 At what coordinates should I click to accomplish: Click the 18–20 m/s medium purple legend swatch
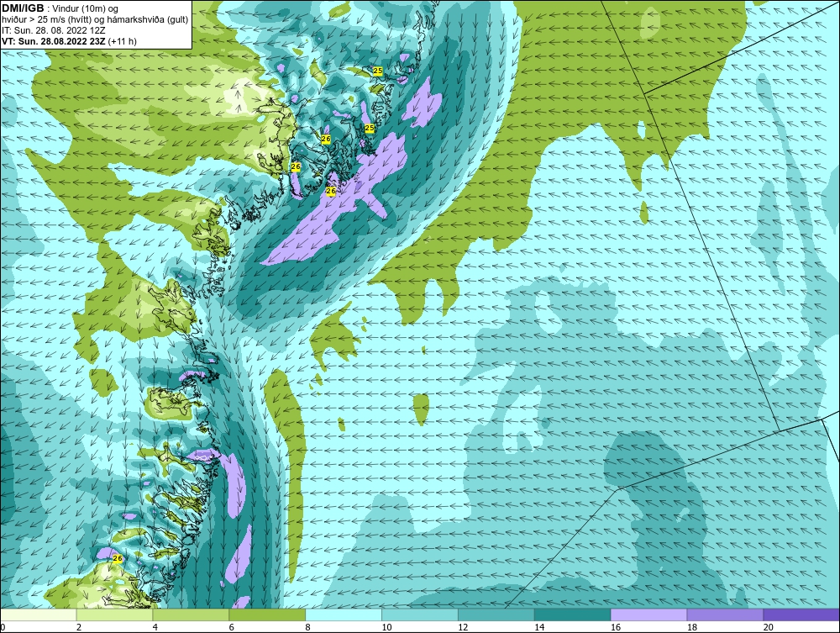click(726, 615)
